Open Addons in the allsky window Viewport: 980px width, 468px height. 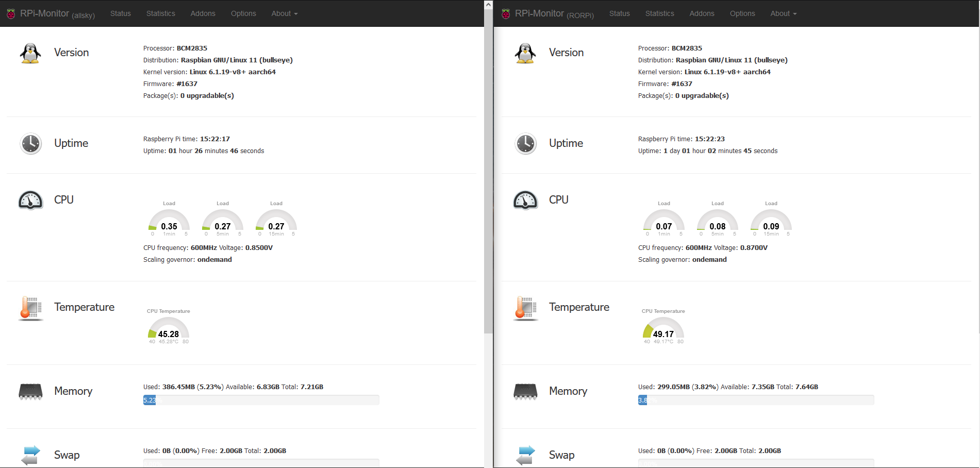203,13
